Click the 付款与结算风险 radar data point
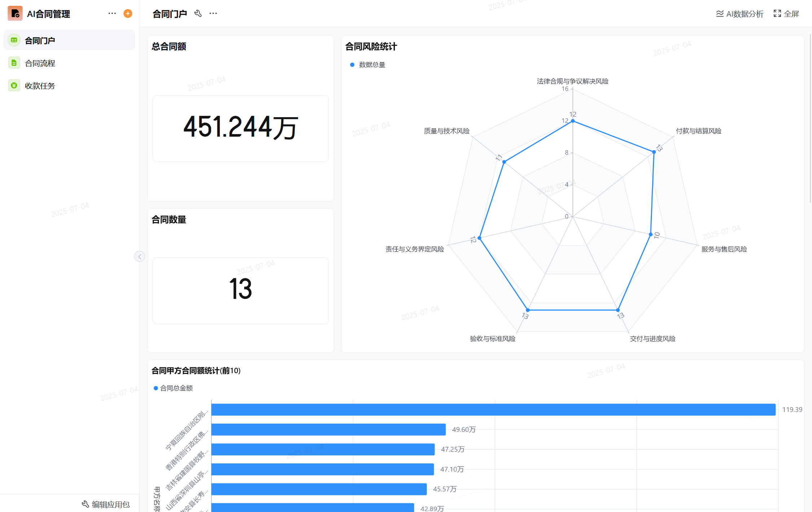Image resolution: width=812 pixels, height=512 pixels. [654, 152]
